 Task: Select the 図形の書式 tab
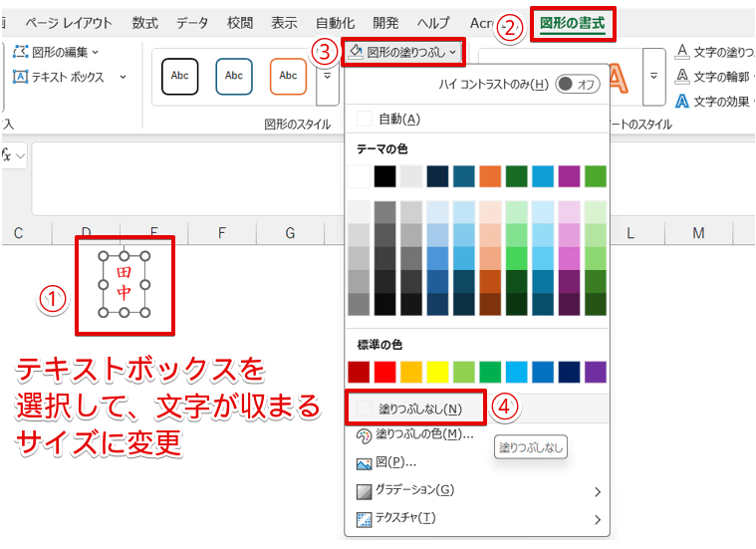(573, 23)
